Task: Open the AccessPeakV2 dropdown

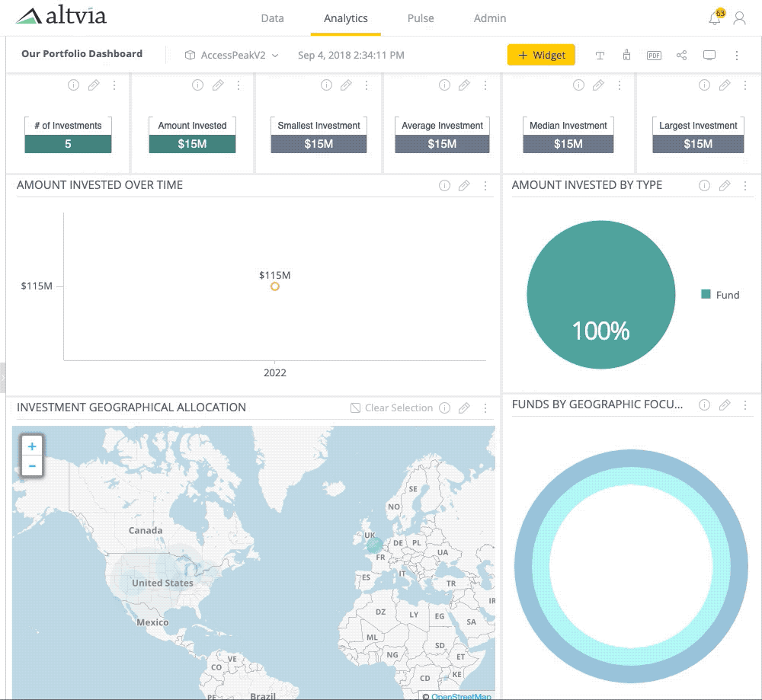Action: click(232, 55)
